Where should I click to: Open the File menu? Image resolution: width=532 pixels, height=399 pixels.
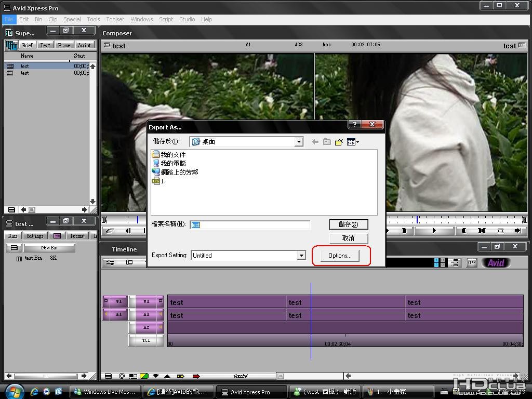(9, 19)
